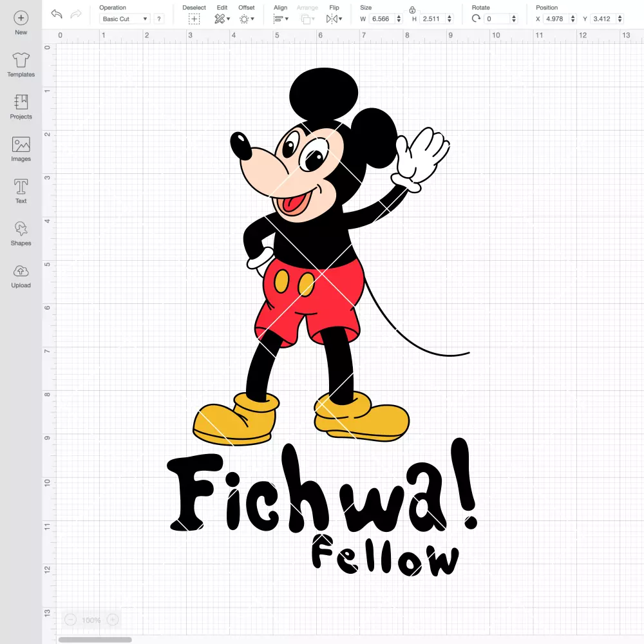Screen dimensions: 644x644
Task: Select the 'Fellow' text on canvas
Action: click(x=385, y=554)
